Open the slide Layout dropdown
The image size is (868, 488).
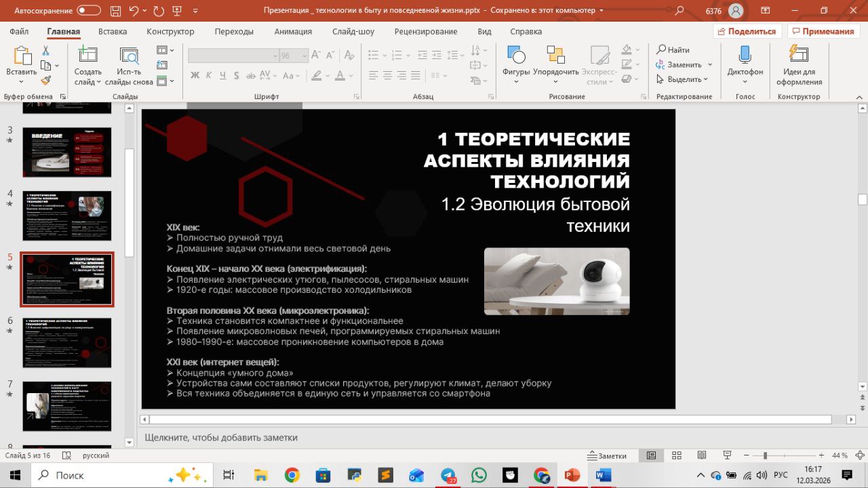click(x=165, y=50)
